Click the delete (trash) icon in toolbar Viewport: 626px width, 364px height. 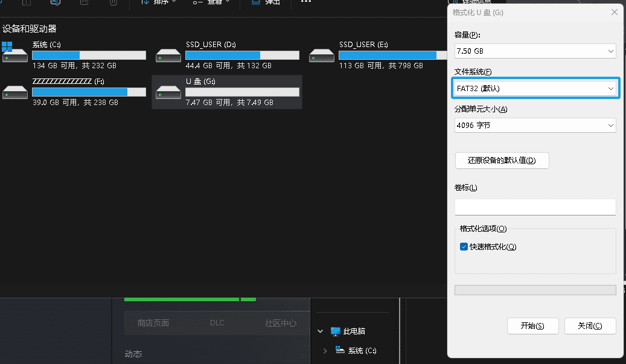[x=113, y=2]
